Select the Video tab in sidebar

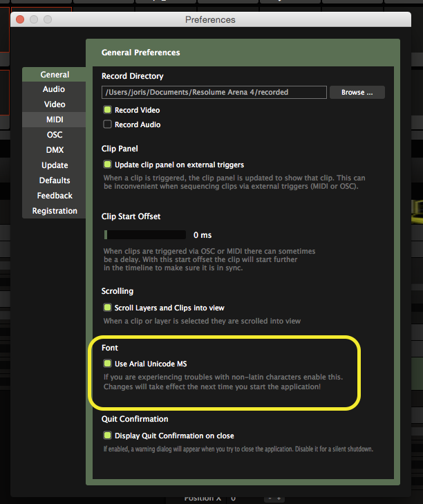pyautogui.click(x=55, y=104)
